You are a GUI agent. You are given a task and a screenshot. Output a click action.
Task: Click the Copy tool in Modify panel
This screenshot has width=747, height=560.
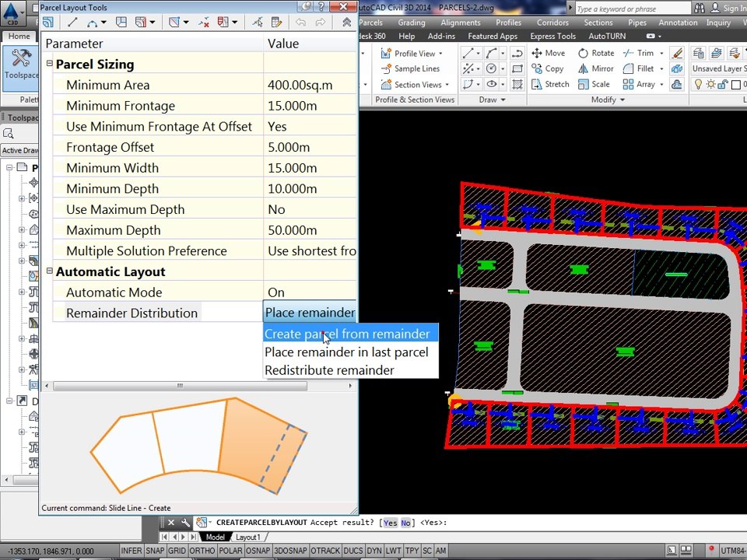coord(548,68)
